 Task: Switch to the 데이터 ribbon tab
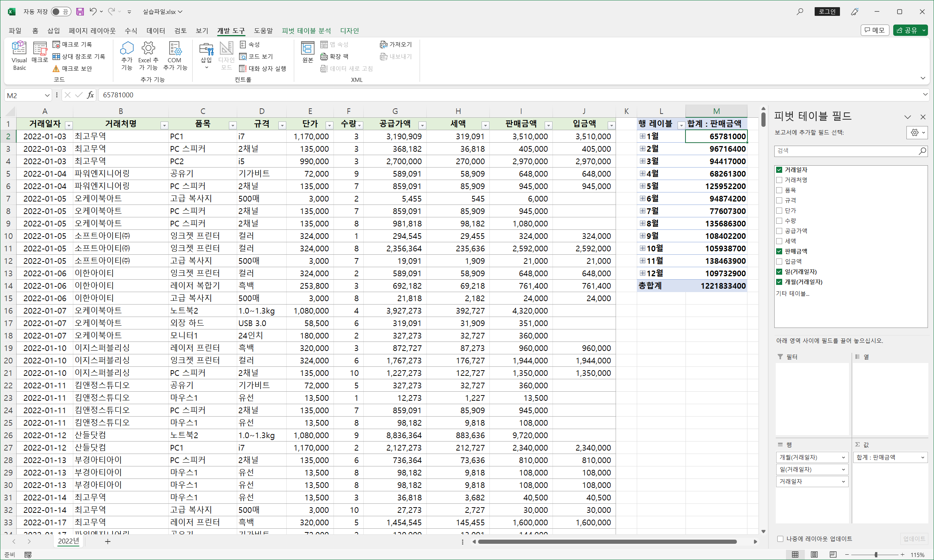point(156,31)
